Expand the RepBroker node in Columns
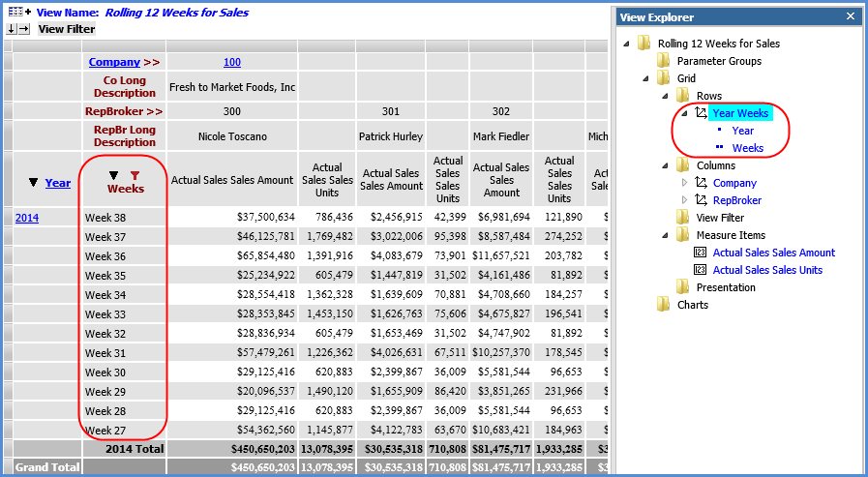The image size is (868, 477). pyautogui.click(x=685, y=200)
